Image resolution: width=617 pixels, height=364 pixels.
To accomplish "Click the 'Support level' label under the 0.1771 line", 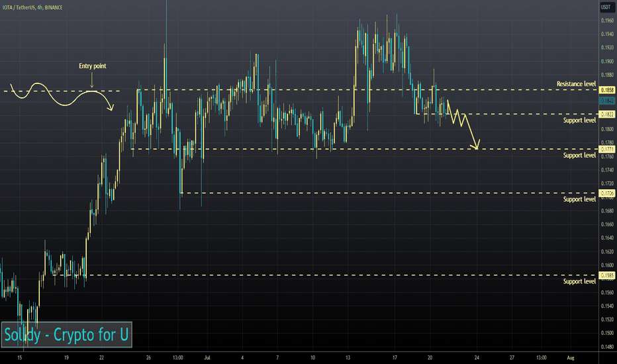I will [x=579, y=156].
